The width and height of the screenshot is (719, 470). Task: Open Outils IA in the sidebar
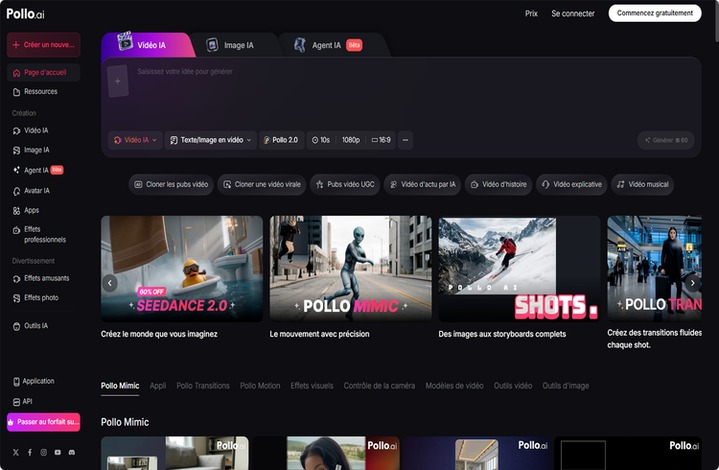pos(44,326)
